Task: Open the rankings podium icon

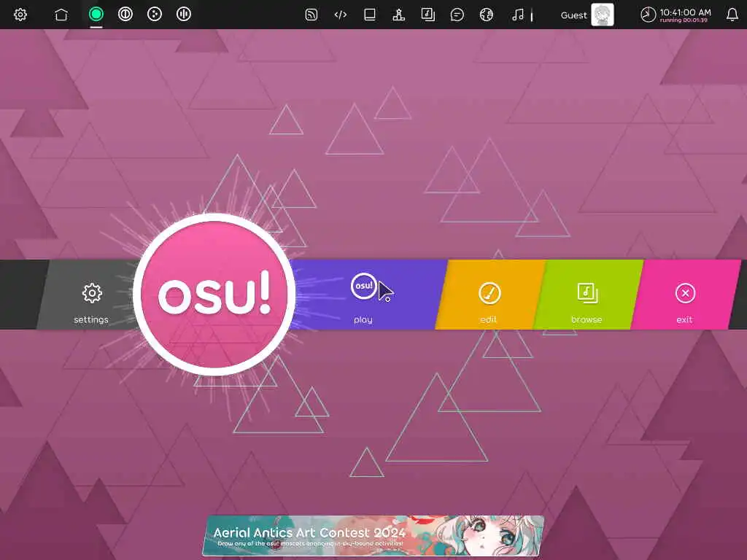Action: [x=399, y=15]
